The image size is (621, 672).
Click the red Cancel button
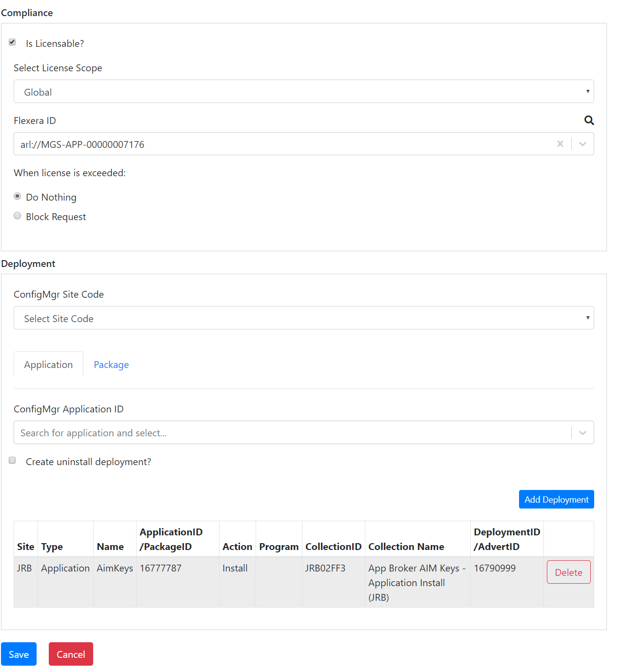[x=71, y=654]
